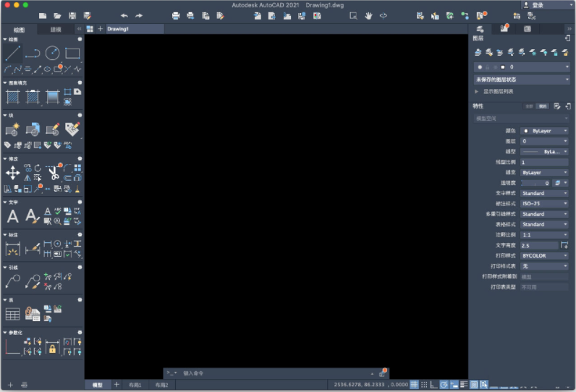
Task: Toggle Ortho mode in the status bar
Action: point(434,384)
